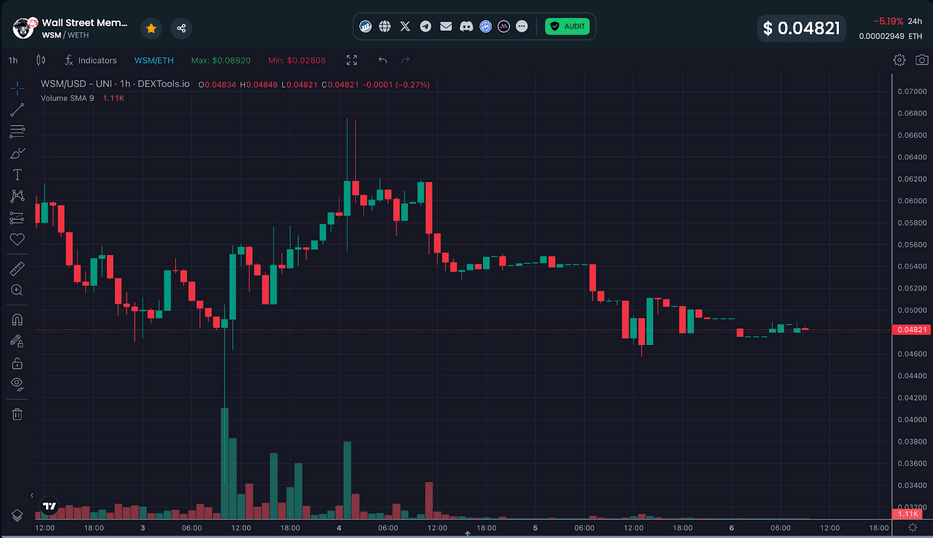Click the email envelope icon
The image size is (933, 538).
(446, 26)
